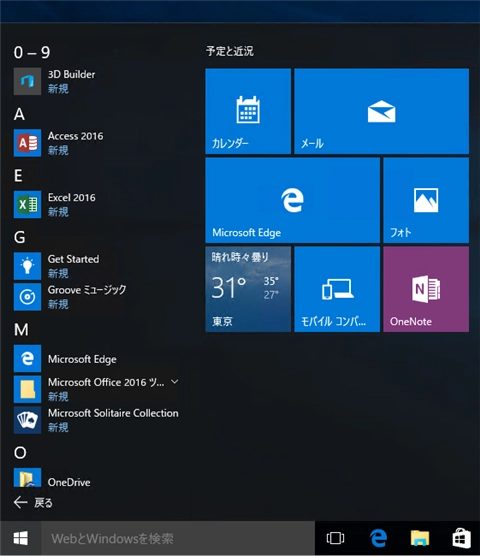Open Task View from the taskbar

click(335, 538)
